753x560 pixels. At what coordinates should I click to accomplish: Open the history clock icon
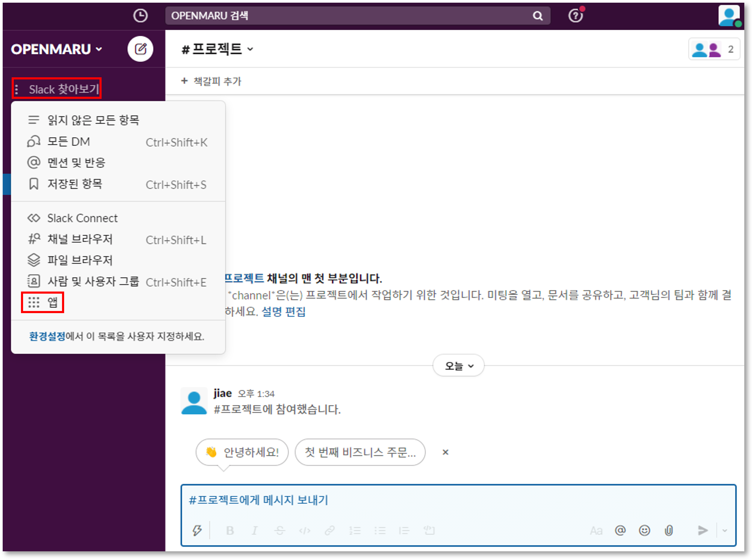(140, 16)
